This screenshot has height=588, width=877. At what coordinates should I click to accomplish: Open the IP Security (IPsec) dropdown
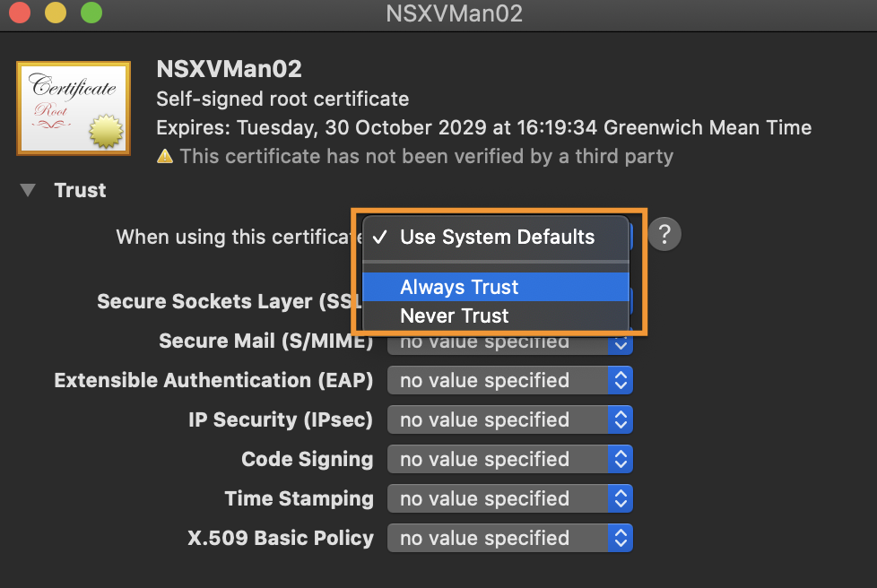pyautogui.click(x=509, y=419)
